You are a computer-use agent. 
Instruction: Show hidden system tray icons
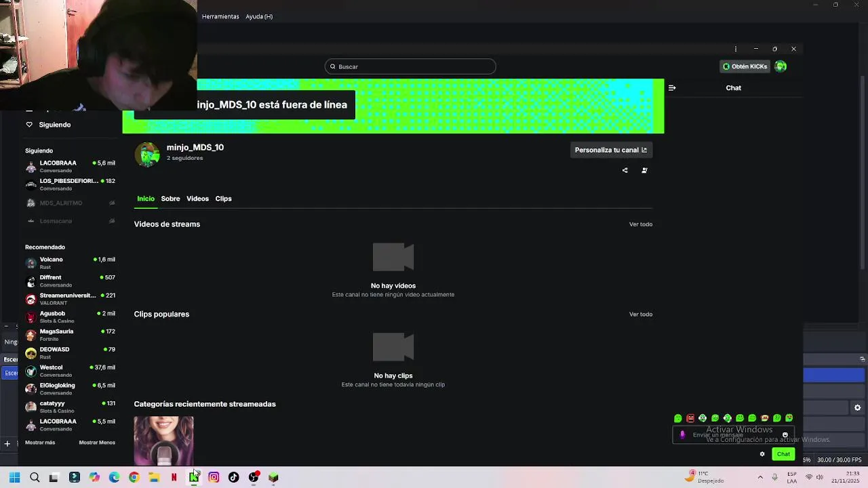click(759, 477)
